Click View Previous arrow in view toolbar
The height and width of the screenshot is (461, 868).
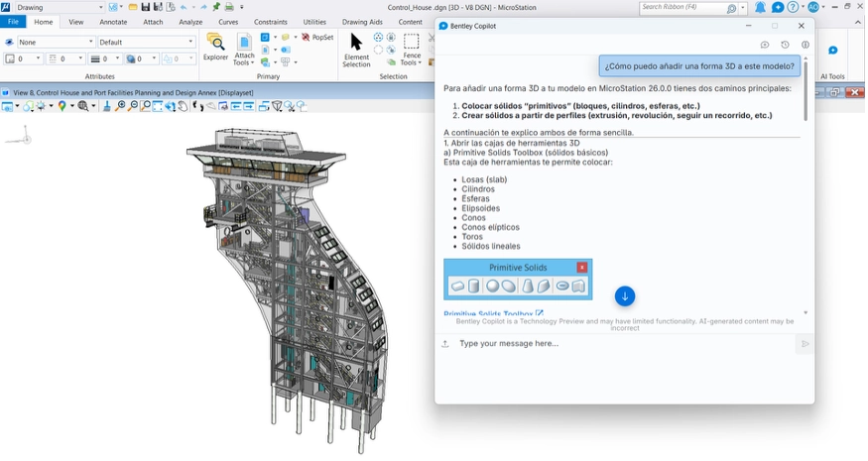236,106
